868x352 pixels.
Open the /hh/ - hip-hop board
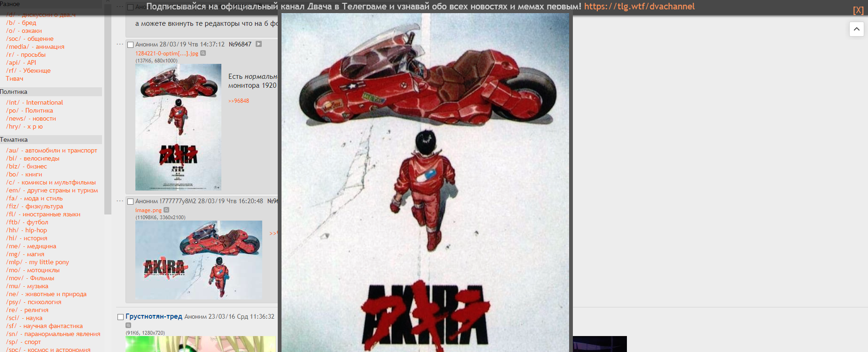tap(27, 230)
